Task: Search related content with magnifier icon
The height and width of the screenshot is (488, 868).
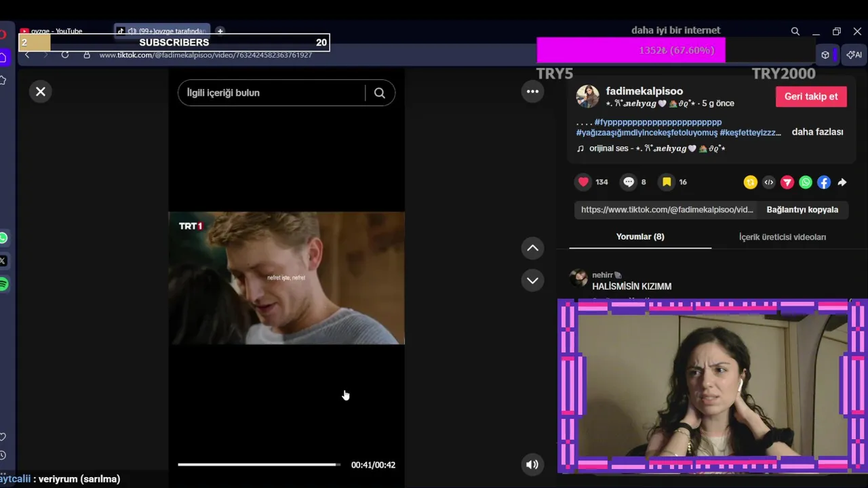Action: pos(380,93)
